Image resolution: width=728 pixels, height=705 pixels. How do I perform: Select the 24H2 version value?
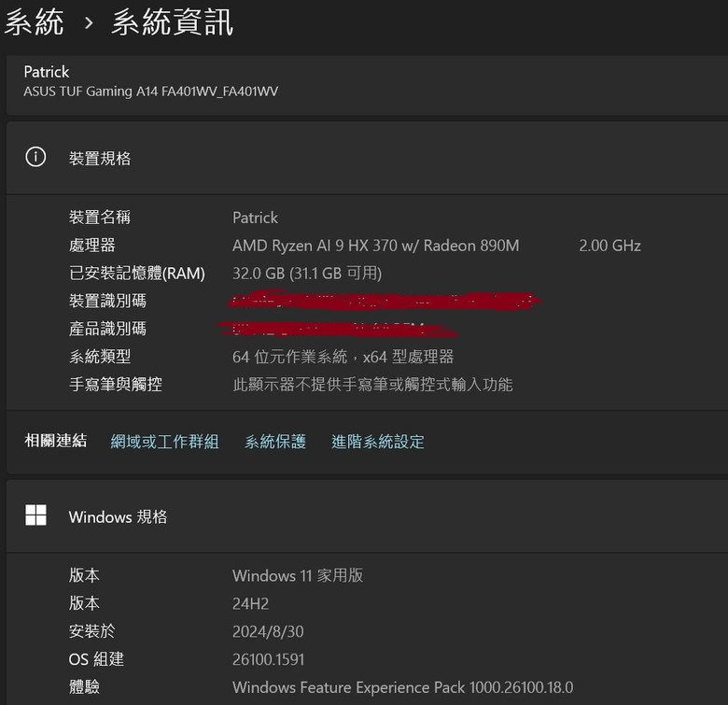(x=251, y=604)
